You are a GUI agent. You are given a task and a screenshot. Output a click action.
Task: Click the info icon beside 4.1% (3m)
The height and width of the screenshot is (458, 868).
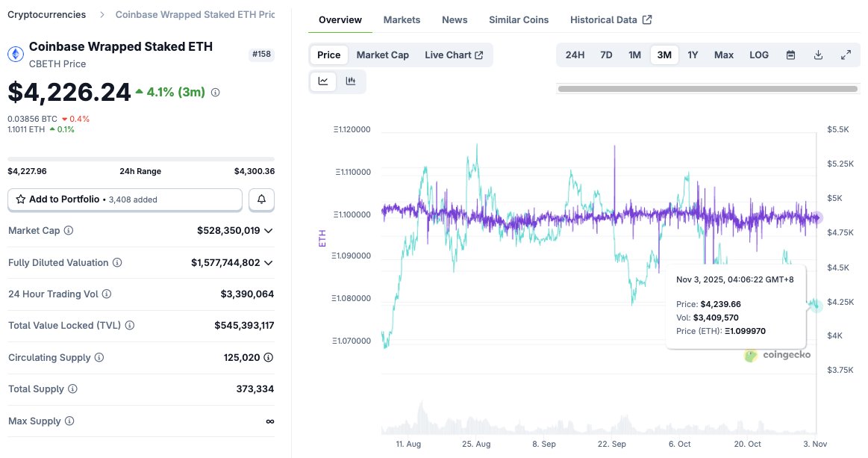point(216,93)
